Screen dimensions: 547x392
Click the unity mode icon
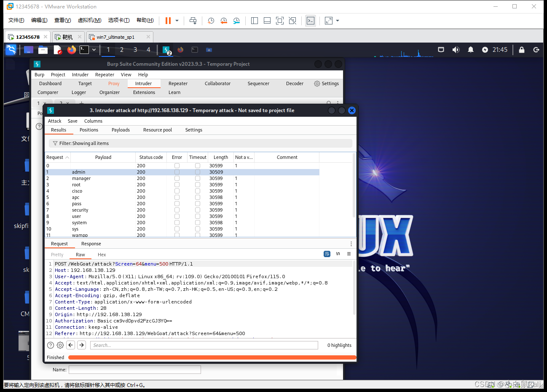coord(292,21)
